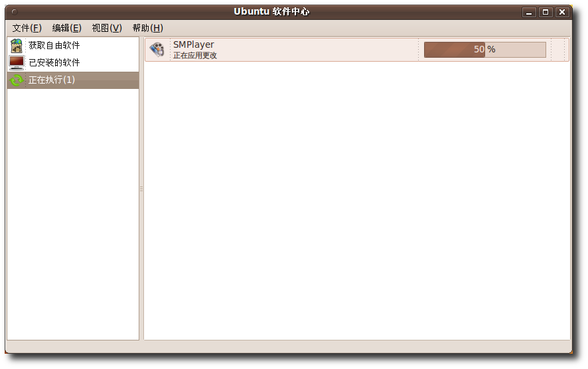588x369 pixels.
Task: Click the round window menu button in title bar
Action: coord(15,12)
